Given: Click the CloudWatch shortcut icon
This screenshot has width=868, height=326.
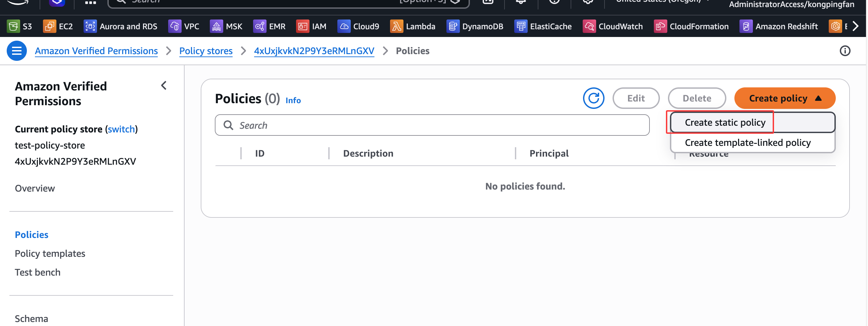Looking at the screenshot, I should click(x=589, y=26).
